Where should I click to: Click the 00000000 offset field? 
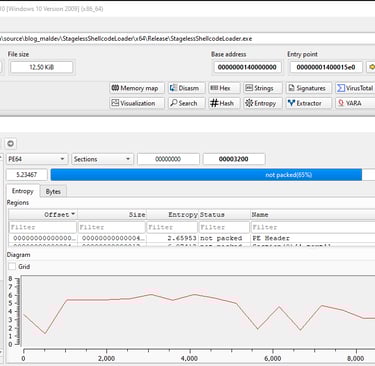click(x=168, y=159)
